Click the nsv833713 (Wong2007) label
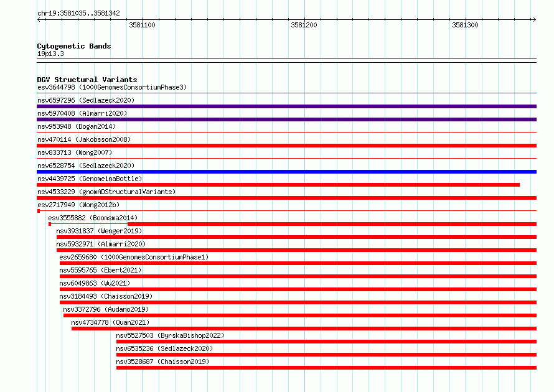Image resolution: width=554 pixels, height=392 pixels. tap(75, 152)
